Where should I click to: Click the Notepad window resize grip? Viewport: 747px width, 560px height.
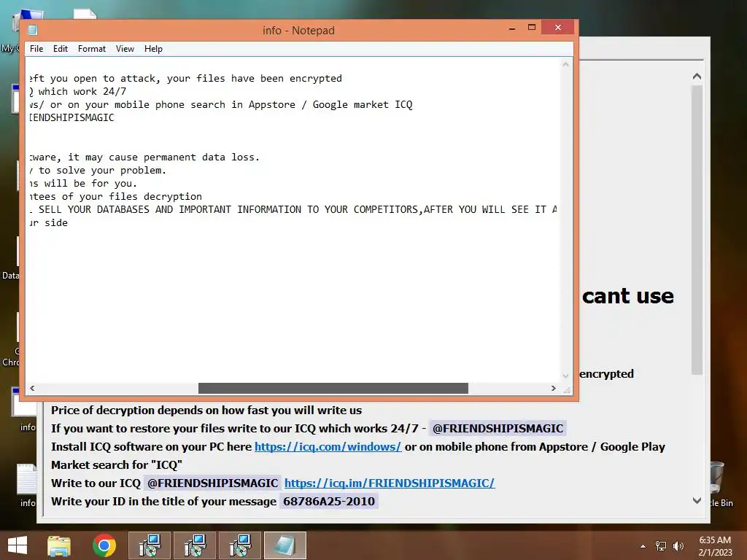pyautogui.click(x=566, y=389)
